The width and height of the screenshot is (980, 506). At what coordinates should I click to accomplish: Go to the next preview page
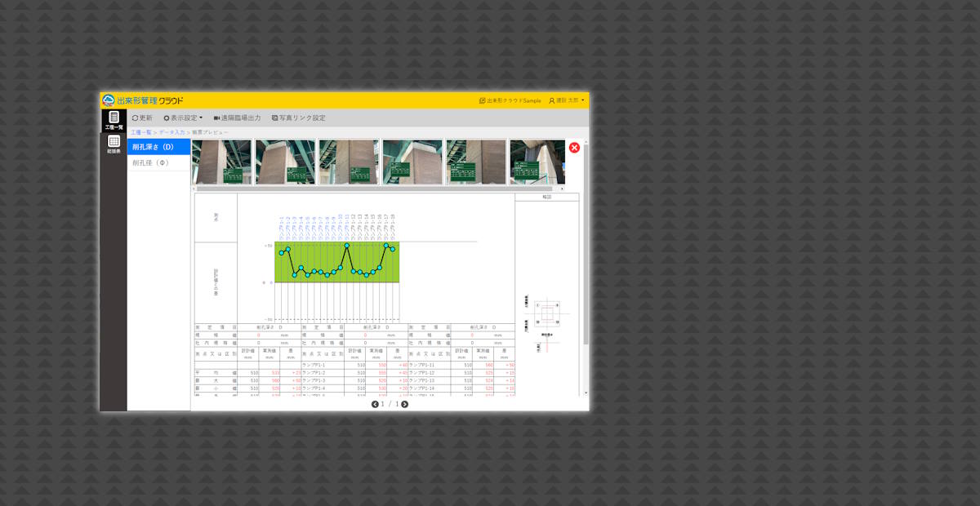[404, 404]
